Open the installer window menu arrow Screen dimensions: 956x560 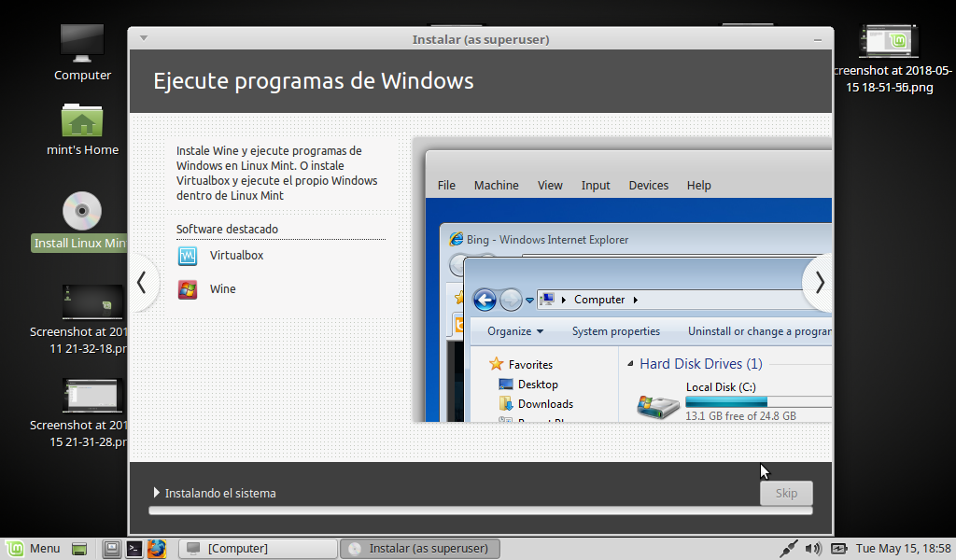point(143,38)
